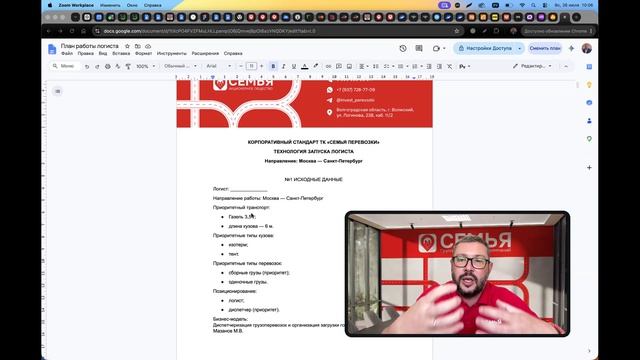Open Keep notes in the side panel

point(589,84)
